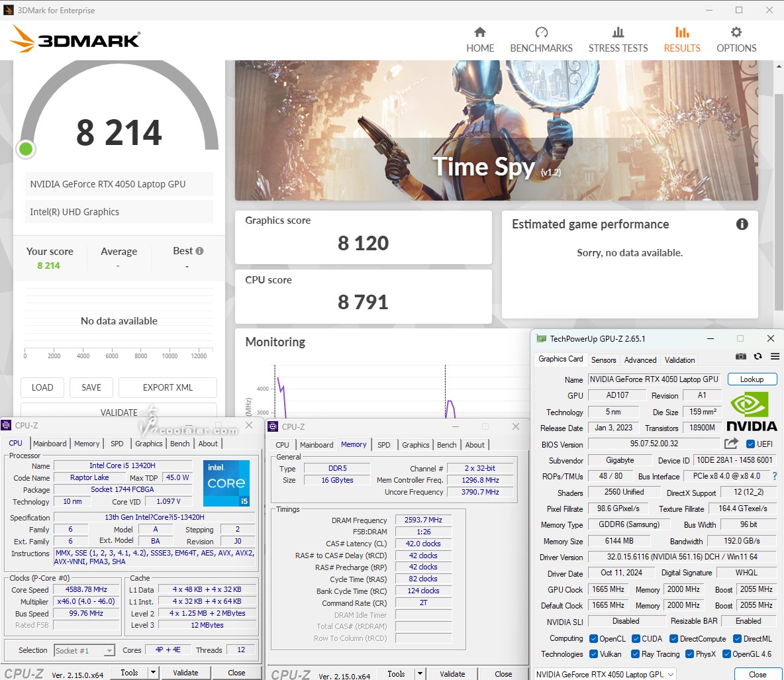Open the OPTIONS gear in 3DMark
This screenshot has width=784, height=680.
pos(736,40)
